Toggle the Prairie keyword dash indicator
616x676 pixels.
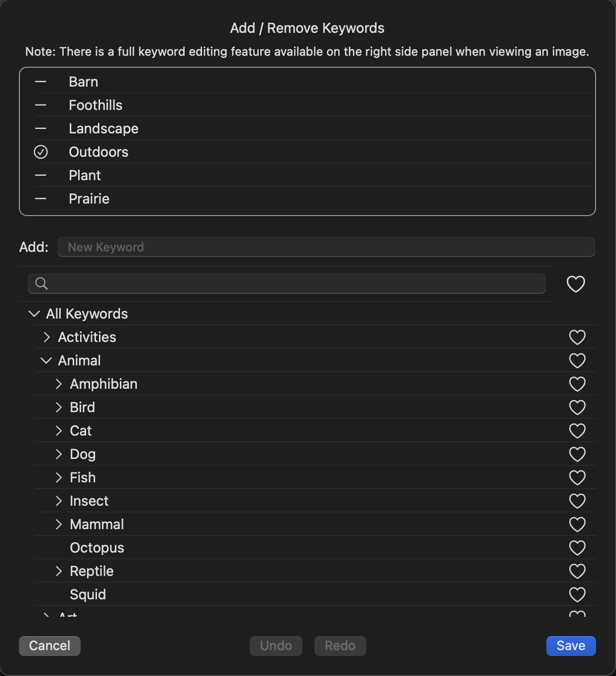click(41, 199)
